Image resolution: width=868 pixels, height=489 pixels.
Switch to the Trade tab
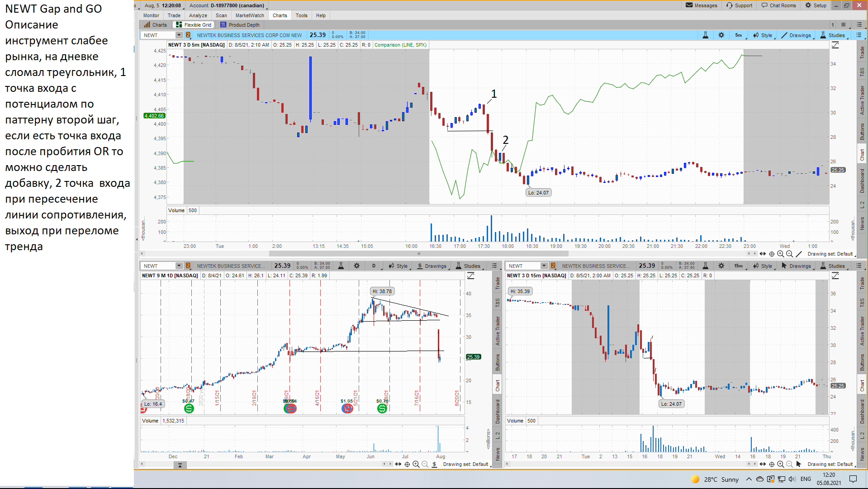tap(174, 15)
